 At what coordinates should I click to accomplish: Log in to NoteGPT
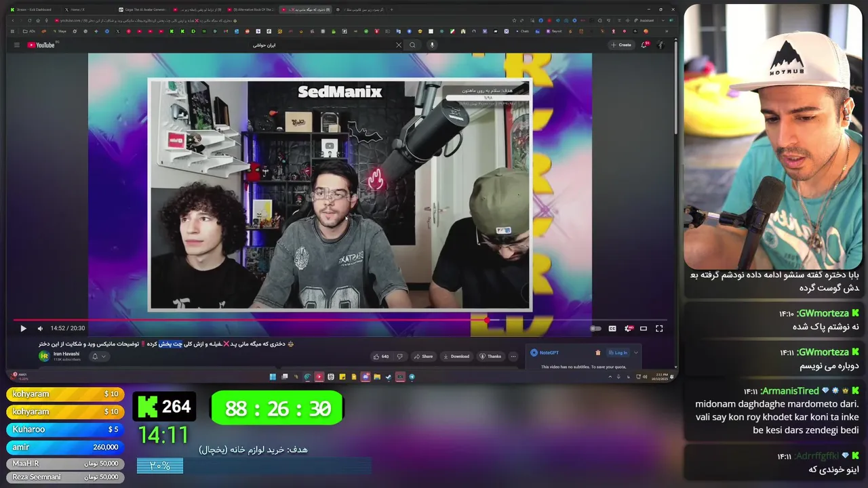(618, 352)
